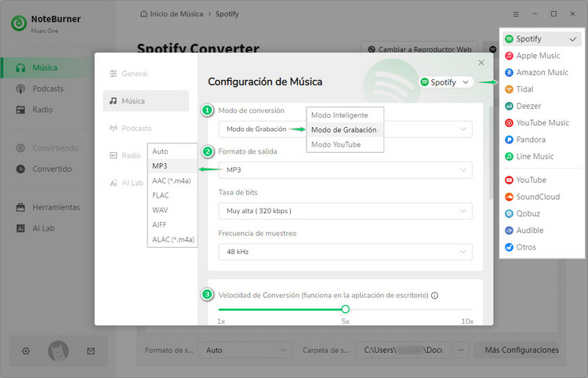
Task: Close the settings dialog
Action: [x=481, y=63]
